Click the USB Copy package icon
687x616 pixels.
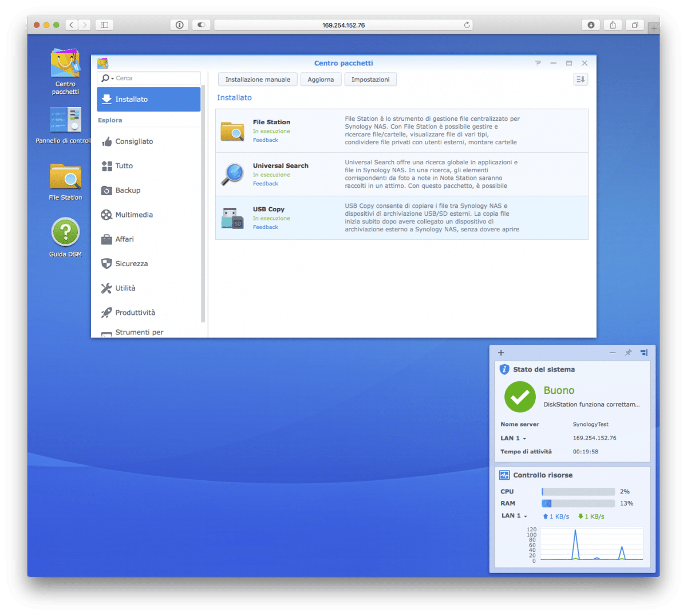pos(232,218)
